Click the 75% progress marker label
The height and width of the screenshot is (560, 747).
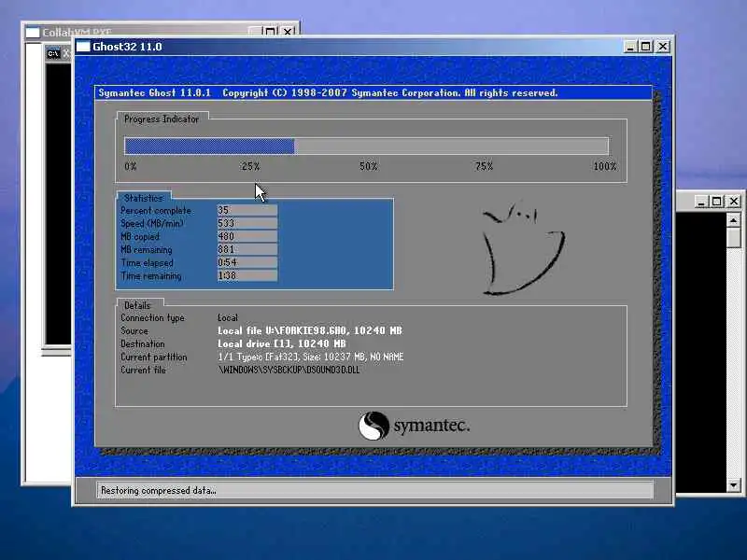point(484,166)
